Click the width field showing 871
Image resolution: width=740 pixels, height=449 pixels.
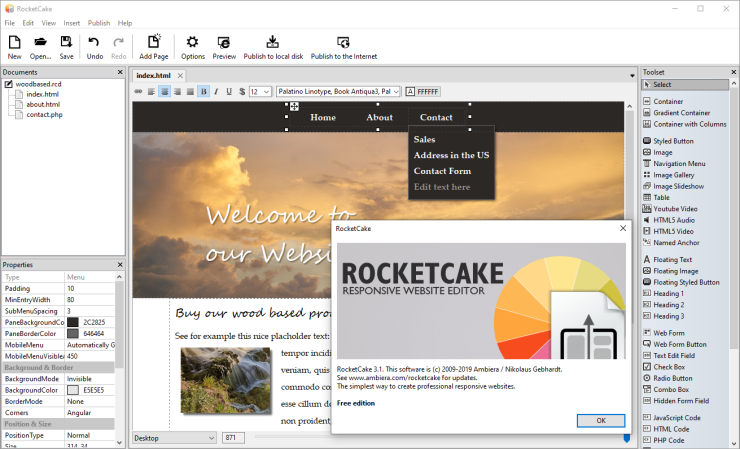click(233, 438)
